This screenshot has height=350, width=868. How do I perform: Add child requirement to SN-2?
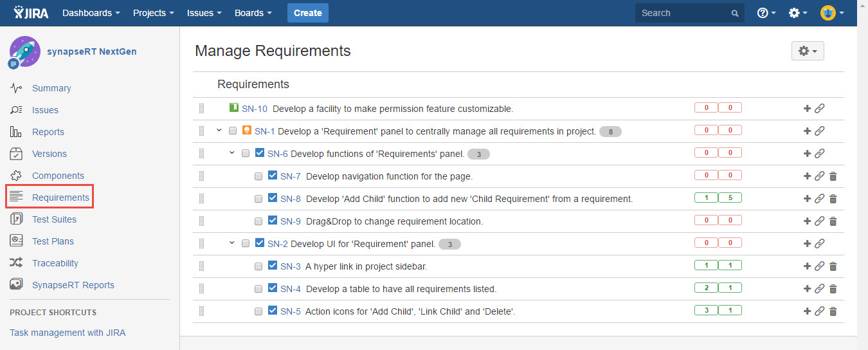pos(807,244)
